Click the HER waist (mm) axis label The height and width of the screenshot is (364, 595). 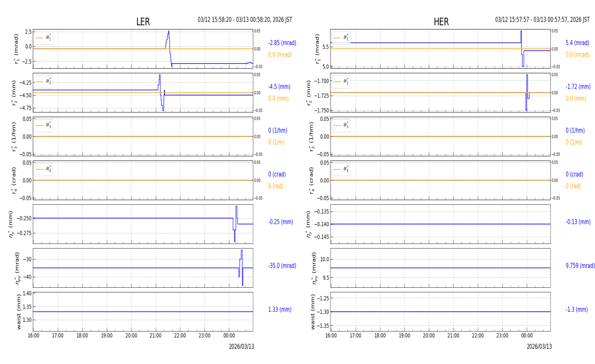pos(313,312)
